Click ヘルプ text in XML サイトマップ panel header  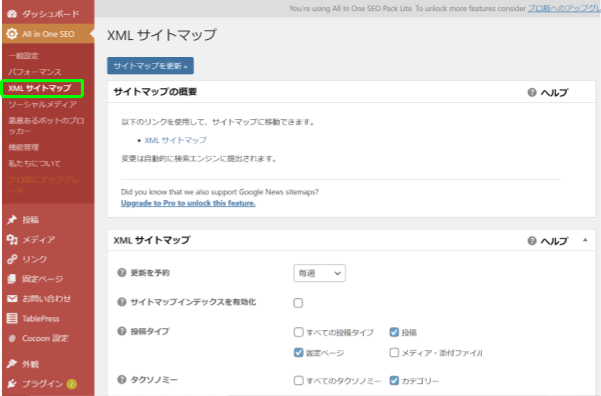coord(554,241)
